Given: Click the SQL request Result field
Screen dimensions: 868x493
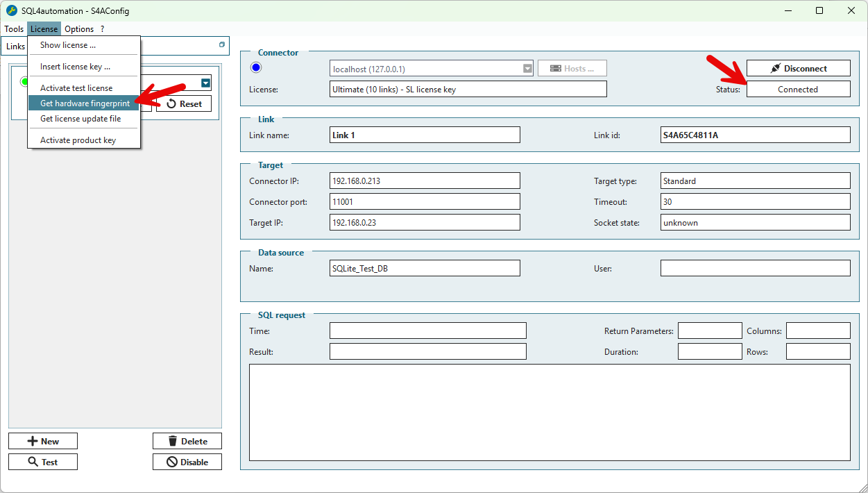Looking at the screenshot, I should [428, 351].
